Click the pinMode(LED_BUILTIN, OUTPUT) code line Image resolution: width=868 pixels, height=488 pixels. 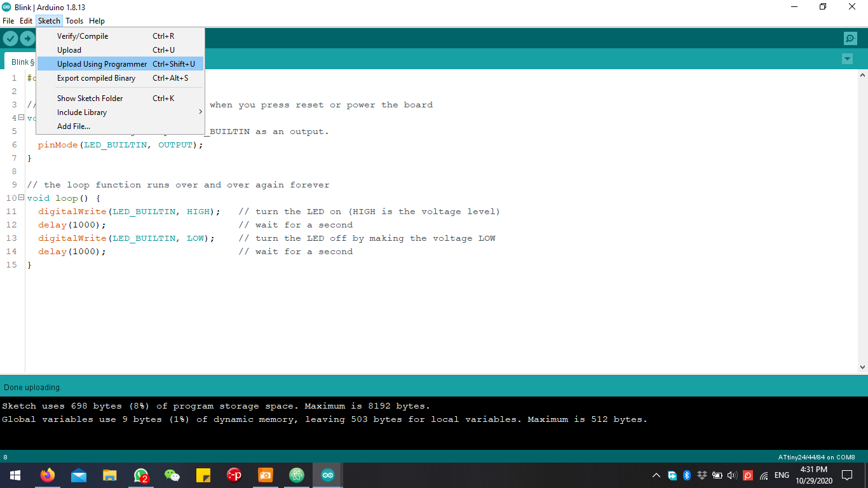[x=121, y=145]
